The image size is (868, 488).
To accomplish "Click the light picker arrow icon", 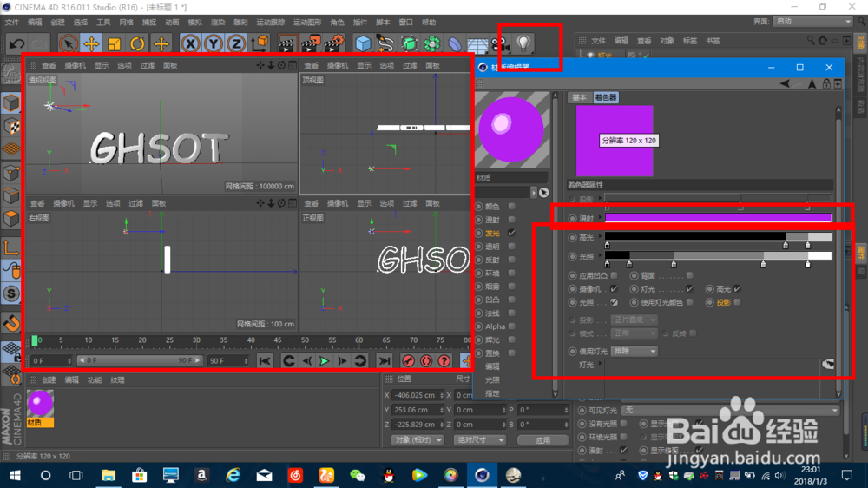I will 828,365.
